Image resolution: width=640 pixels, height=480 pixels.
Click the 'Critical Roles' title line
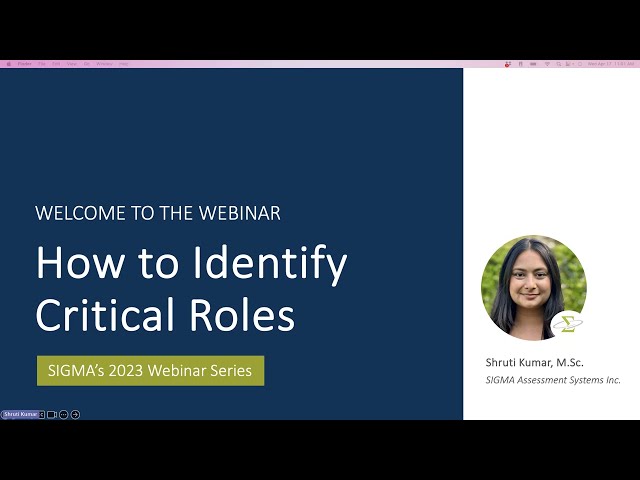(165, 314)
